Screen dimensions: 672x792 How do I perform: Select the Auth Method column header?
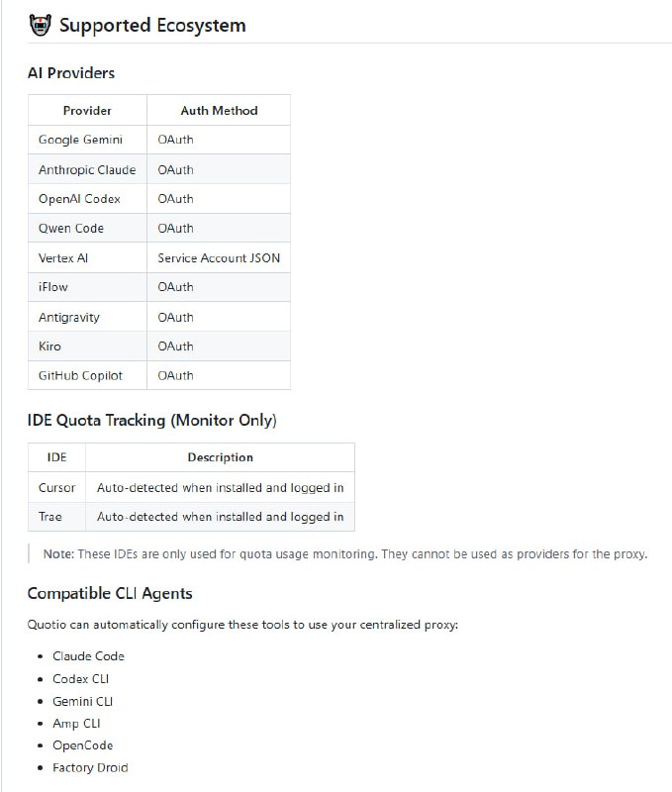[x=219, y=110]
